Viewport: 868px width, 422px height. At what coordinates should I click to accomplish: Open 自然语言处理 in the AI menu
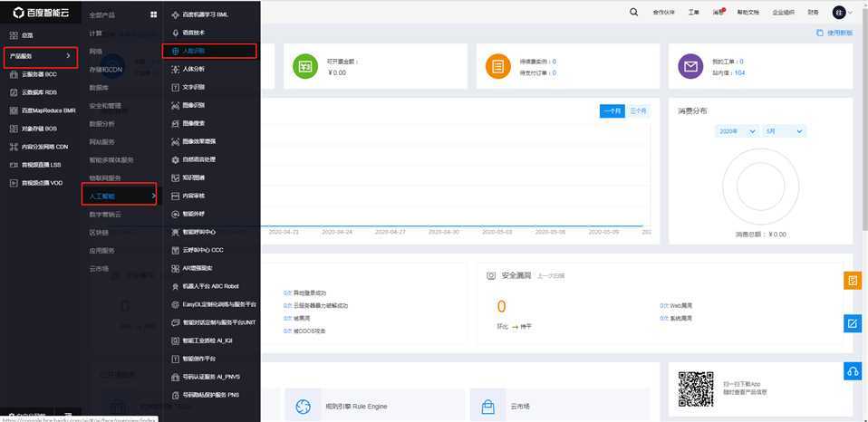[194, 159]
